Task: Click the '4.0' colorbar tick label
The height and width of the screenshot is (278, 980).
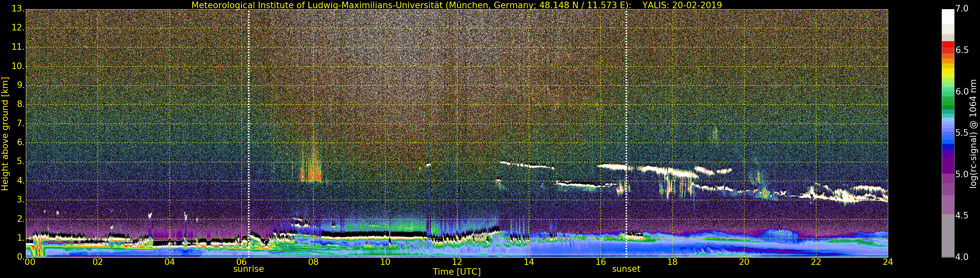Action: click(962, 257)
